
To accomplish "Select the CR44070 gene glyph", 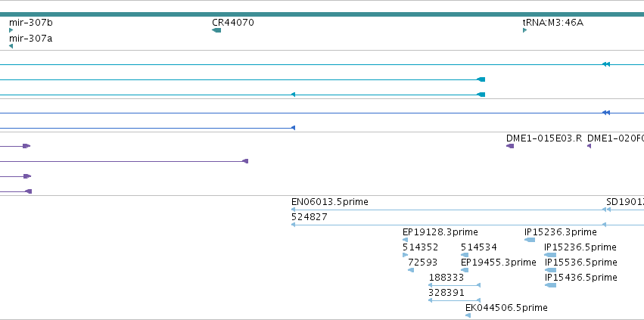I will [x=216, y=30].
